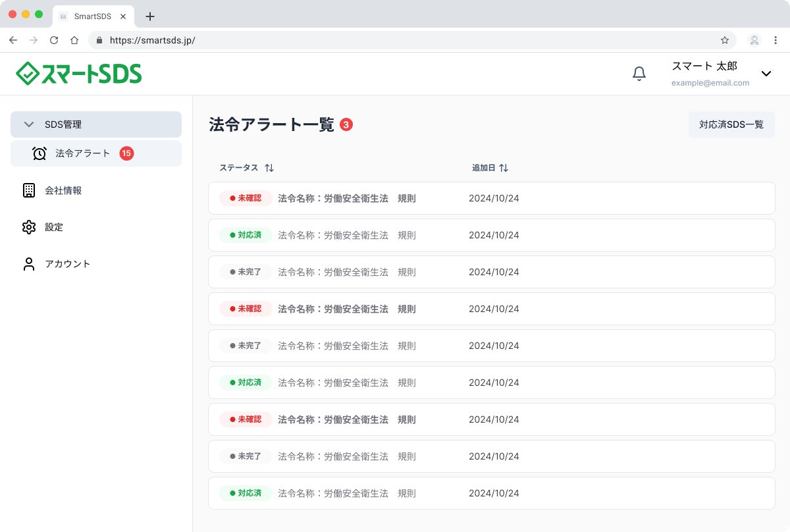Click the browser back arrow
This screenshot has height=532, width=790.
13,40
